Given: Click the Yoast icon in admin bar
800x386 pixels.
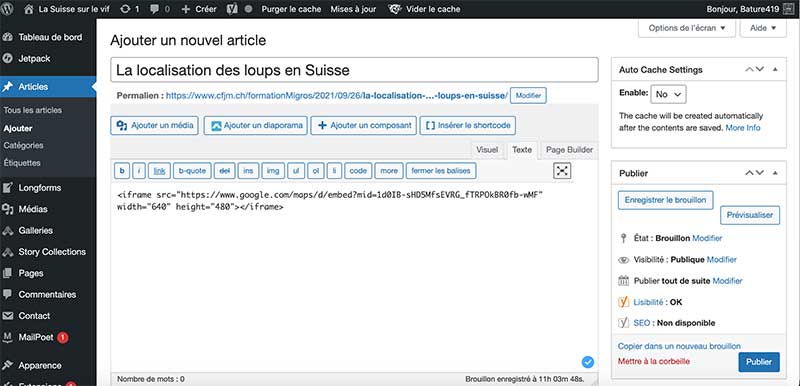Looking at the screenshot, I should 232,9.
